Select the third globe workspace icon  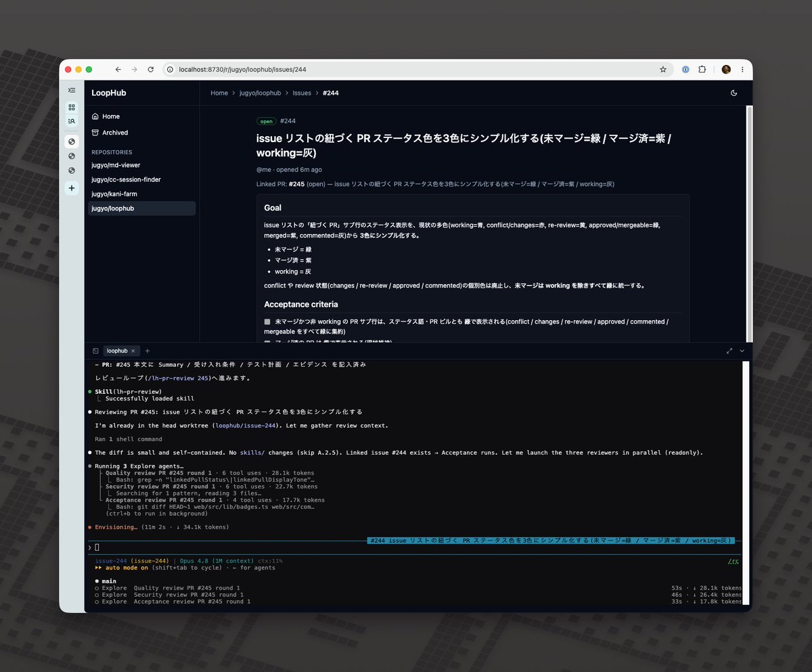point(72,171)
